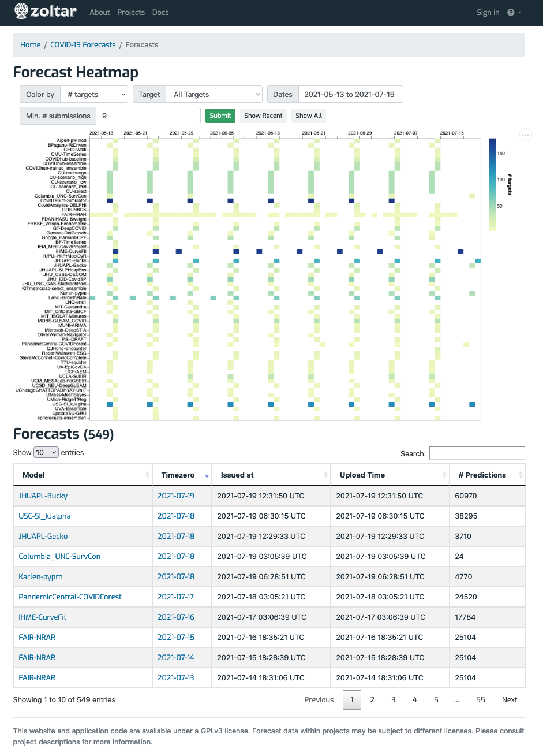Click current page 1 in pagination

pos(352,699)
